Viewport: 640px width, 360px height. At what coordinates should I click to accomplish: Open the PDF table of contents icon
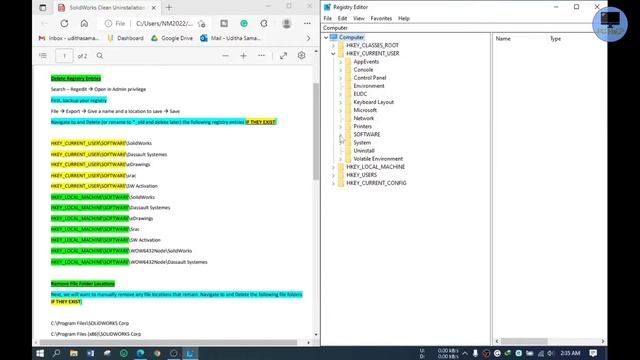coord(43,56)
